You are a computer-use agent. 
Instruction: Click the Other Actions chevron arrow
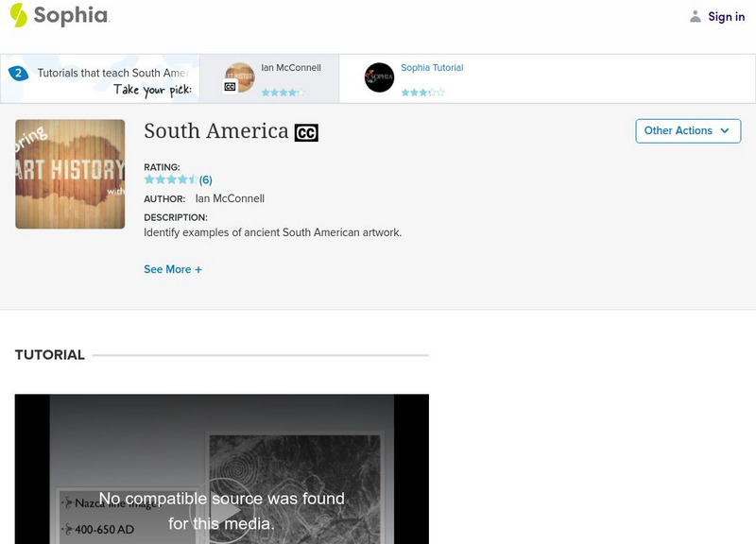coord(725,131)
